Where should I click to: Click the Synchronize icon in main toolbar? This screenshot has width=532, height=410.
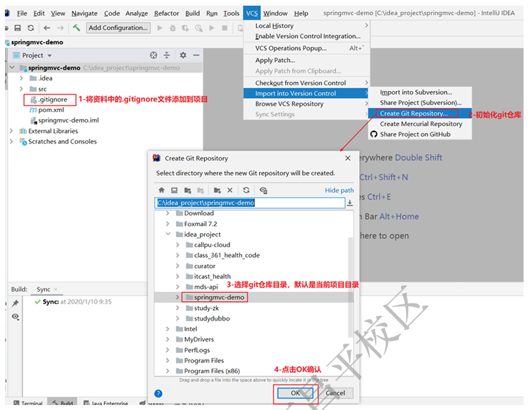point(30,28)
